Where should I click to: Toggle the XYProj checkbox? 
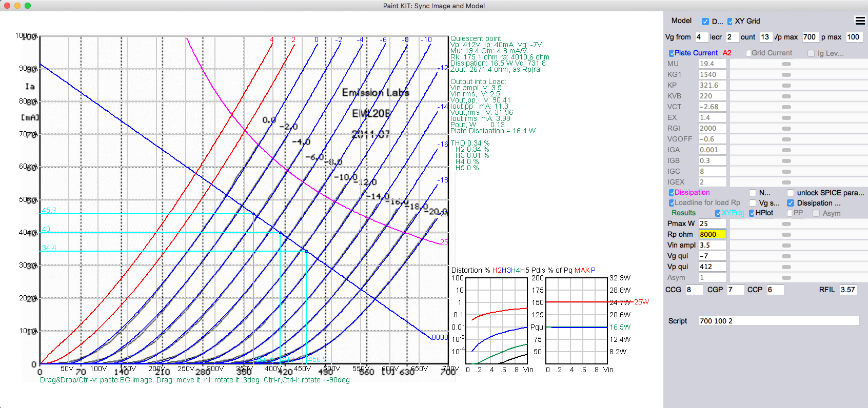click(718, 213)
